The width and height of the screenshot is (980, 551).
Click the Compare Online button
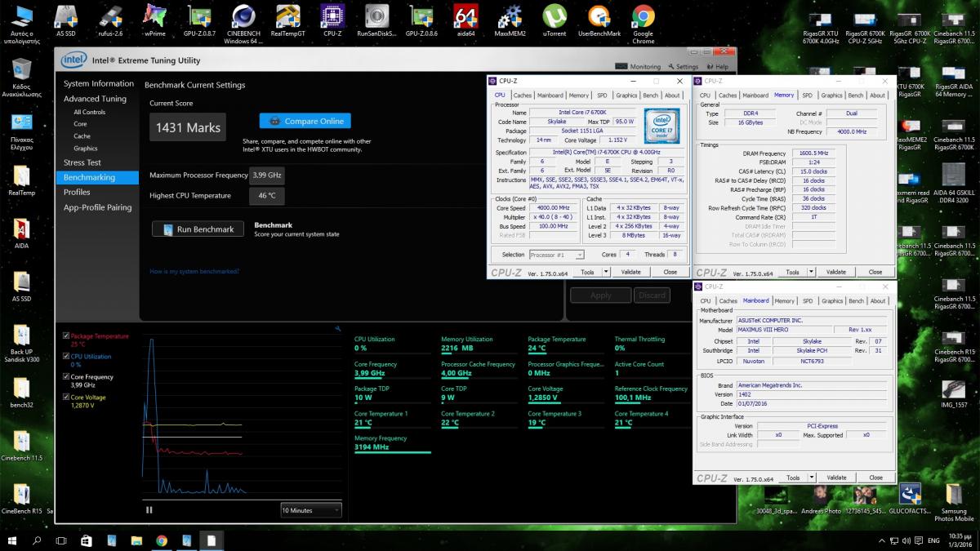[305, 121]
